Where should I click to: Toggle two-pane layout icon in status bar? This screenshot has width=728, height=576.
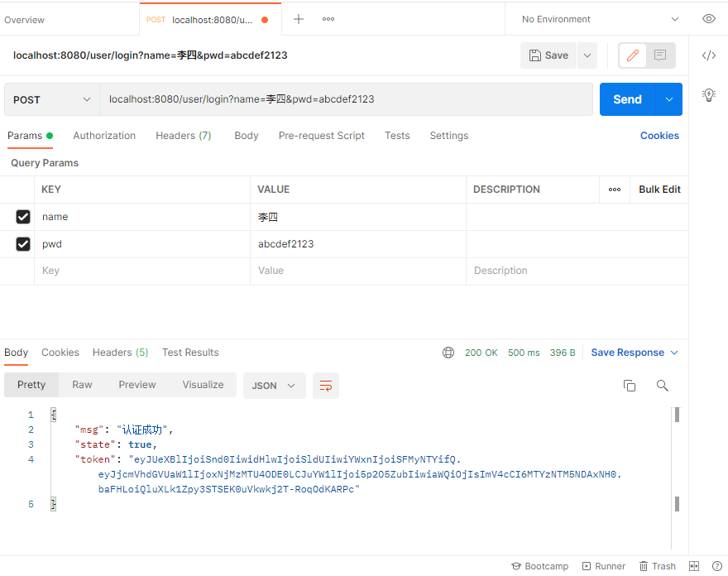point(694,566)
